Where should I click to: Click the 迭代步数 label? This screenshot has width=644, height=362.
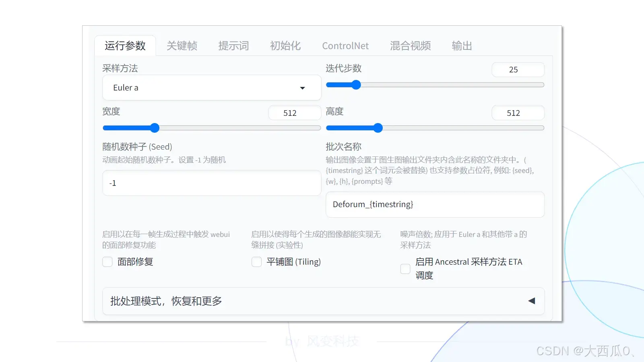[x=344, y=68]
